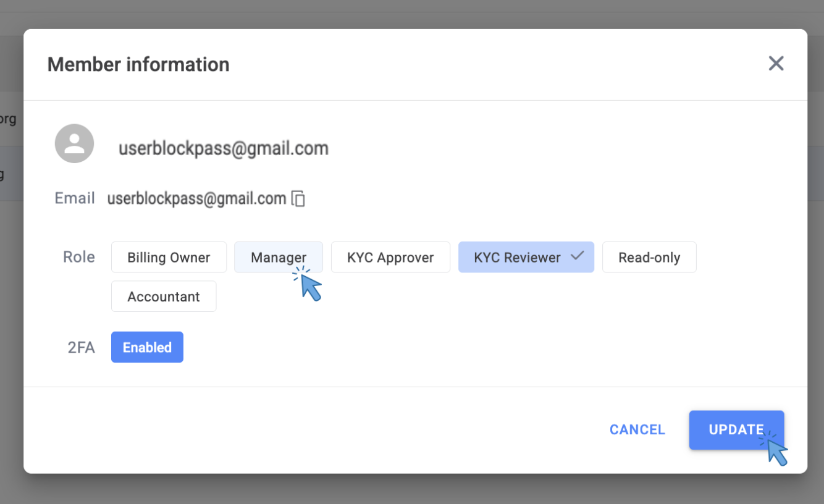Click the gray user avatar icon

click(74, 144)
